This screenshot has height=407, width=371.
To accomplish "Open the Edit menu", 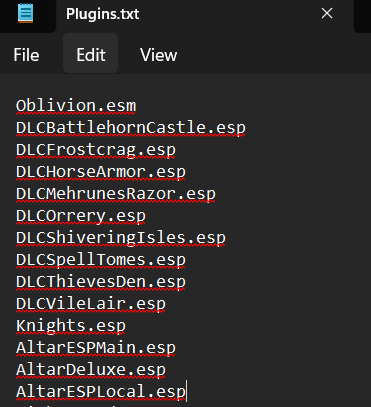I will pos(91,55).
